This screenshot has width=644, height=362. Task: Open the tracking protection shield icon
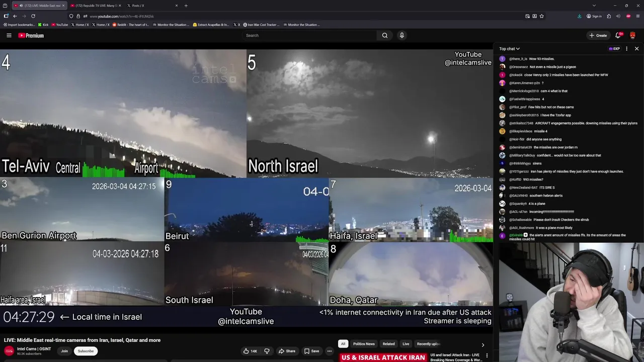pyautogui.click(x=71, y=16)
